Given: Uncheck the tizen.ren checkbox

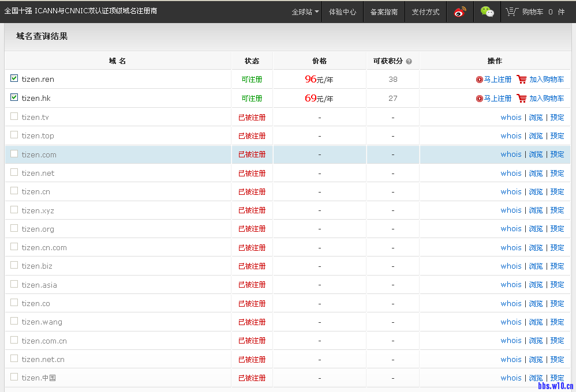Looking at the screenshot, I should coord(14,79).
